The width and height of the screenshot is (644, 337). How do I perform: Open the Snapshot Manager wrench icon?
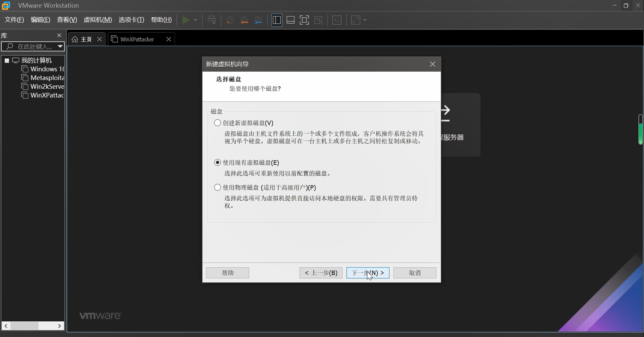tap(258, 20)
